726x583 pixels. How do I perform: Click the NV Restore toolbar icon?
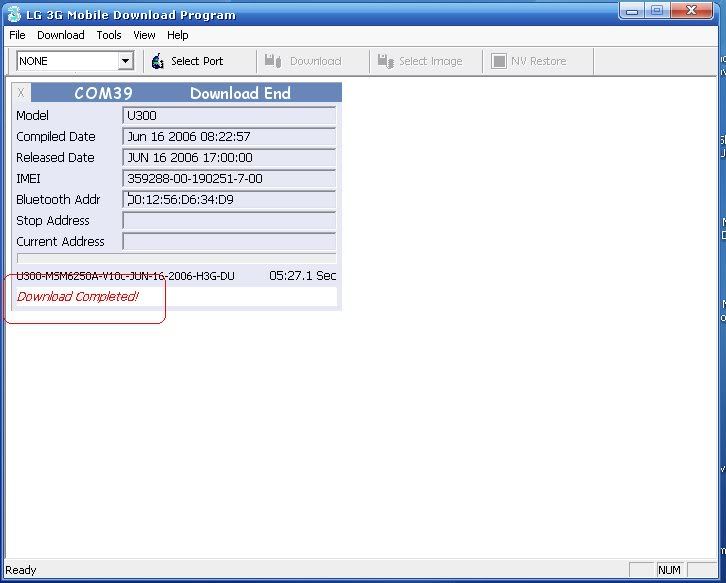click(x=499, y=61)
